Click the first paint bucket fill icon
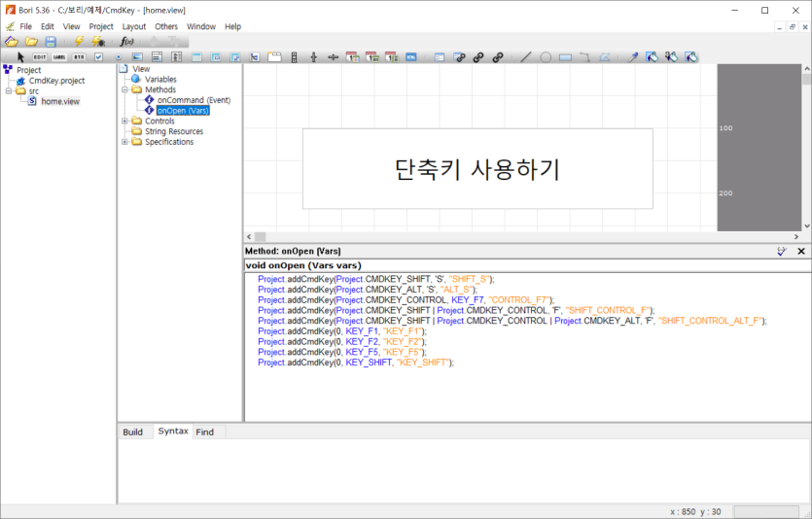 652,57
